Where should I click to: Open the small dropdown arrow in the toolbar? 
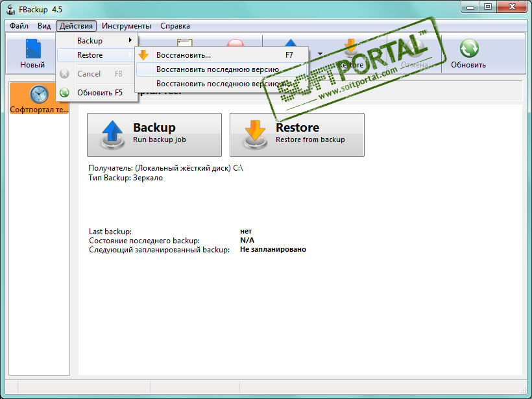tap(320, 54)
